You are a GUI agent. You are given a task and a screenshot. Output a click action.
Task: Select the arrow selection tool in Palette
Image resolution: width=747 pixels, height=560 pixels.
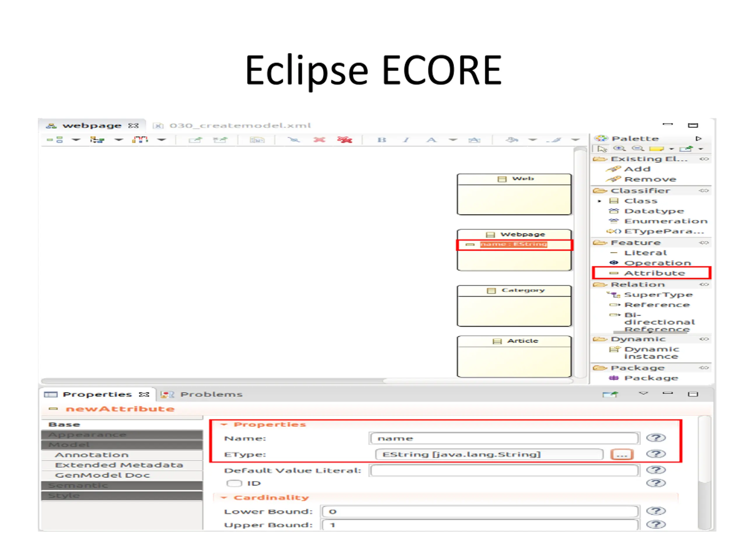602,149
